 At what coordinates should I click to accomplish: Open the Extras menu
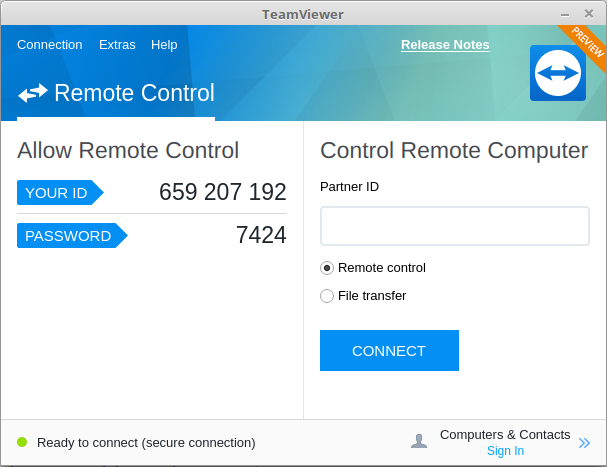(117, 45)
